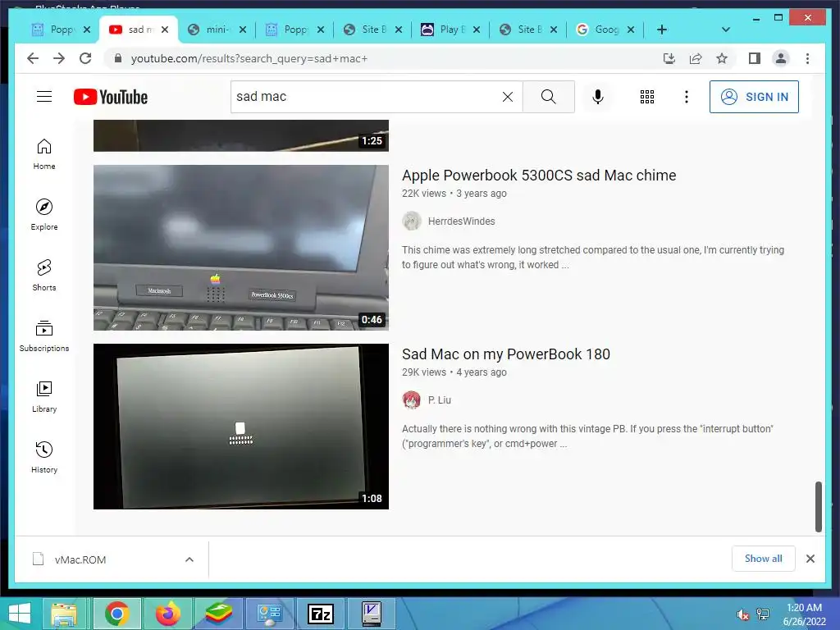Close the downloads bar
The image size is (840, 630).
click(x=810, y=558)
